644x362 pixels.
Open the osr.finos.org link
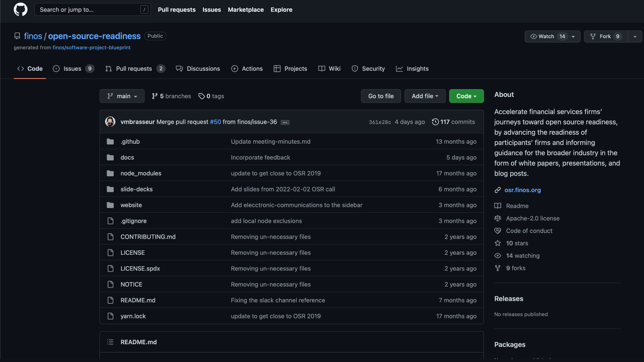click(x=523, y=190)
